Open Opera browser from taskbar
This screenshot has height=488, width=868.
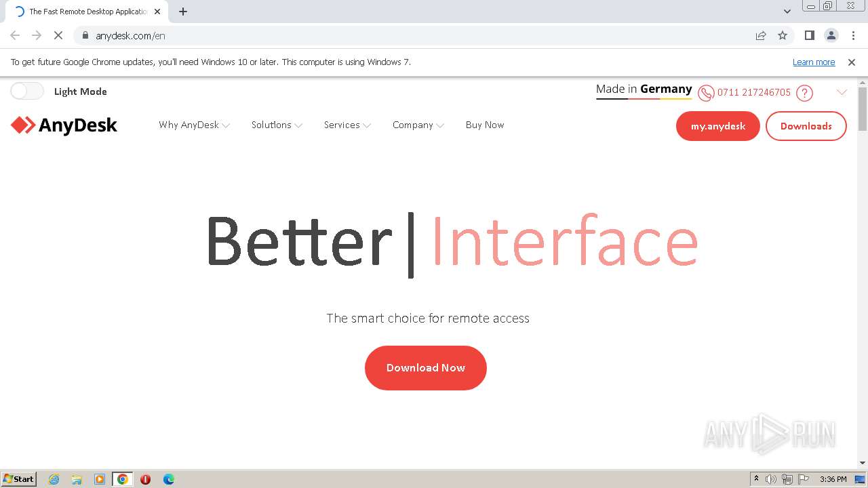pyautogui.click(x=145, y=479)
